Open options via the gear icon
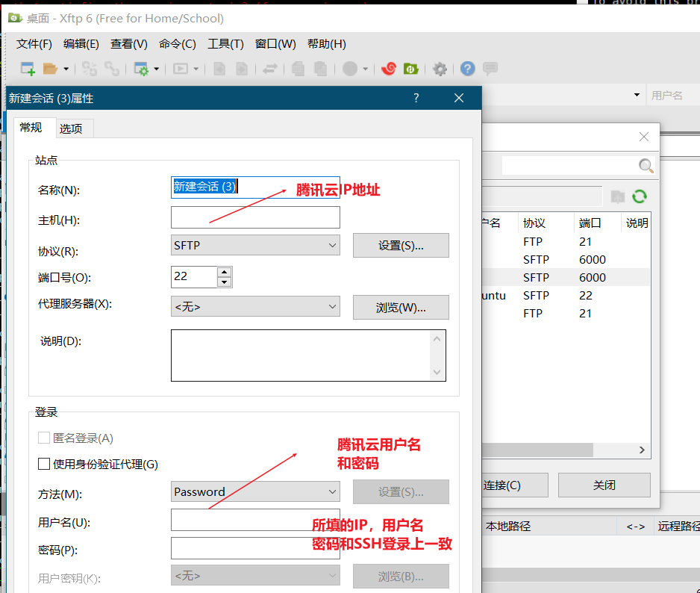700x593 pixels. (x=440, y=69)
